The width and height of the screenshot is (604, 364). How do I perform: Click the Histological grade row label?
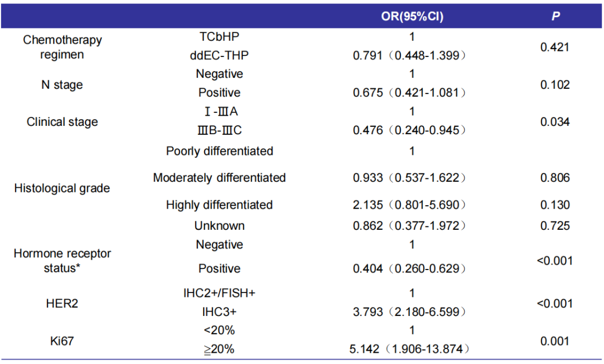(x=62, y=188)
